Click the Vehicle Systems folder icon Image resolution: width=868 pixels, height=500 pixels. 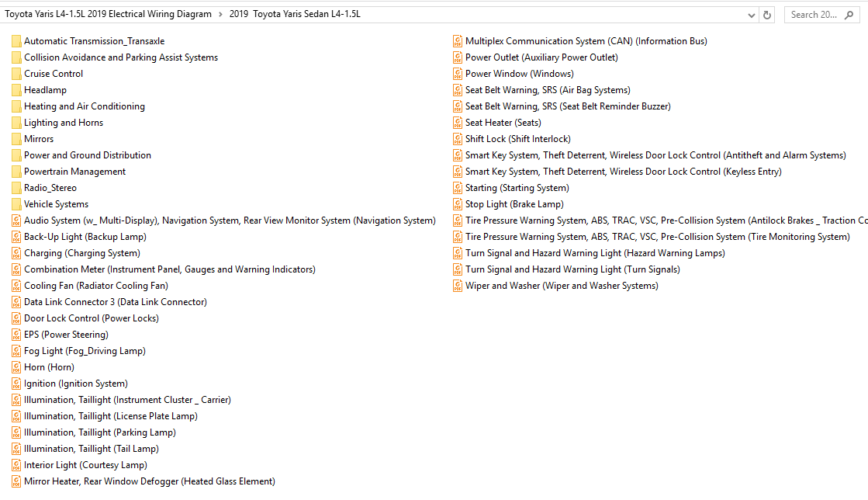(16, 204)
